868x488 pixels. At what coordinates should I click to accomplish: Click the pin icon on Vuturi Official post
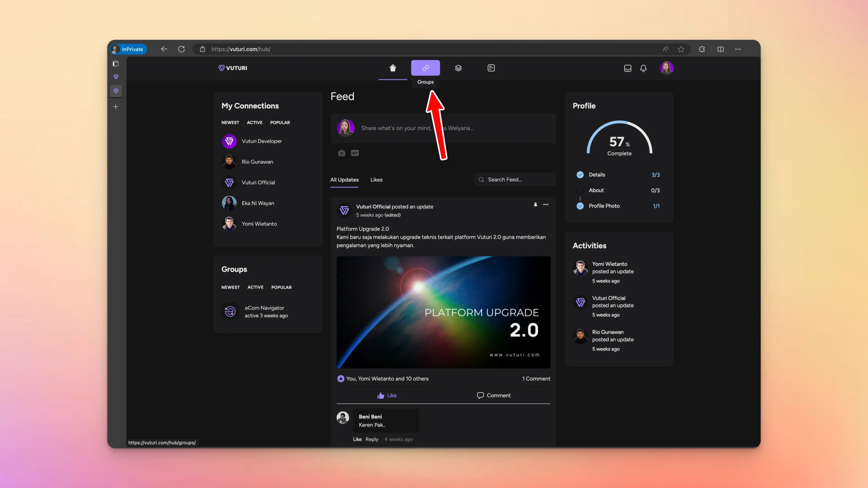click(x=535, y=205)
